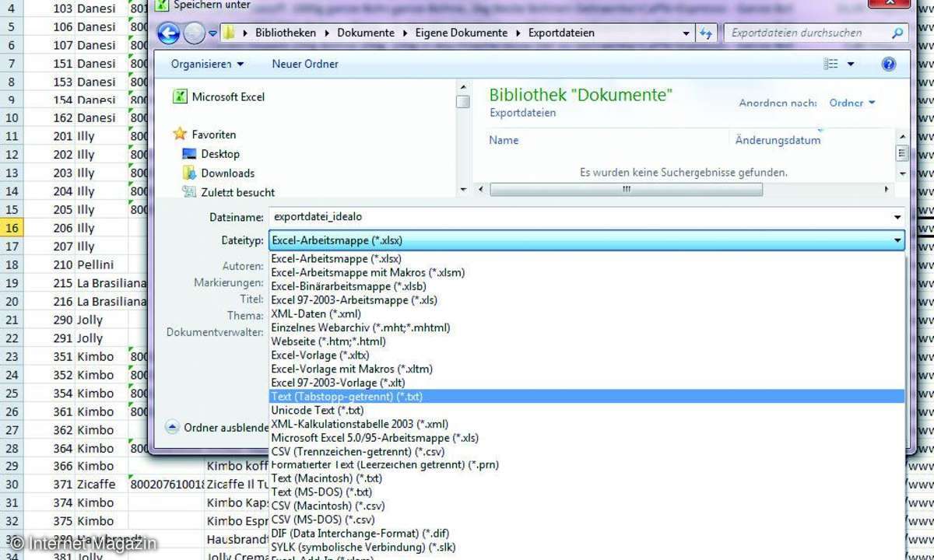Click the Neuer Ordner button
Image resolution: width=934 pixels, height=560 pixels.
click(x=305, y=64)
